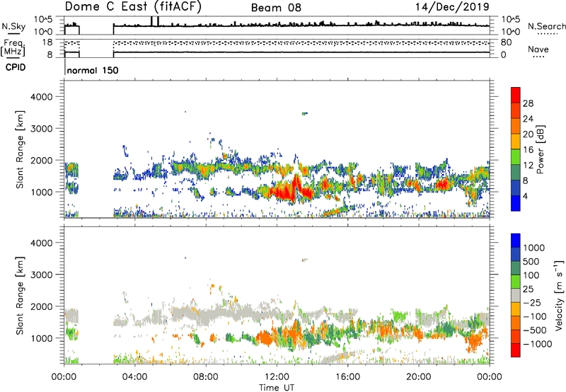566x392 pixels.
Task: Click the 'Dome C East (fitACF)' title text
Action: pos(133,6)
